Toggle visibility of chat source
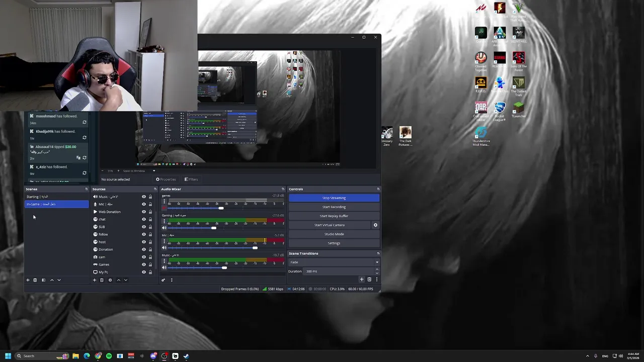 click(144, 219)
